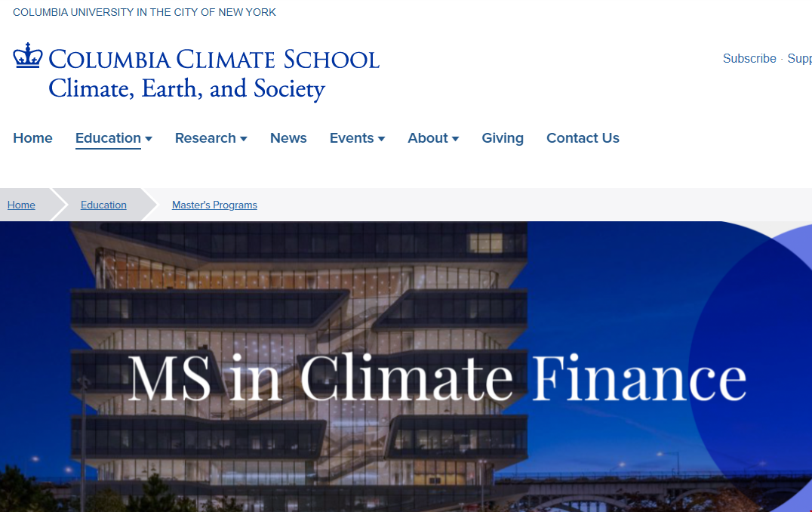Open the News menu item
This screenshot has height=512, width=812.
pyautogui.click(x=288, y=138)
